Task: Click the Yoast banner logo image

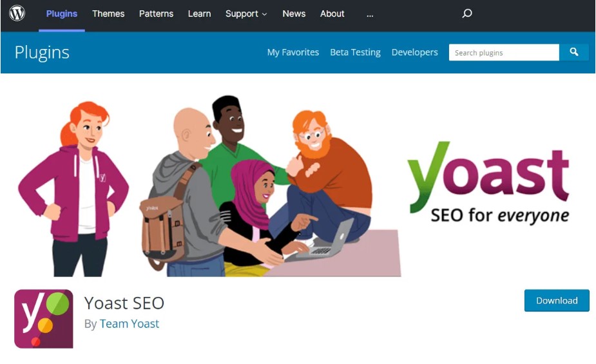Action: 488,182
